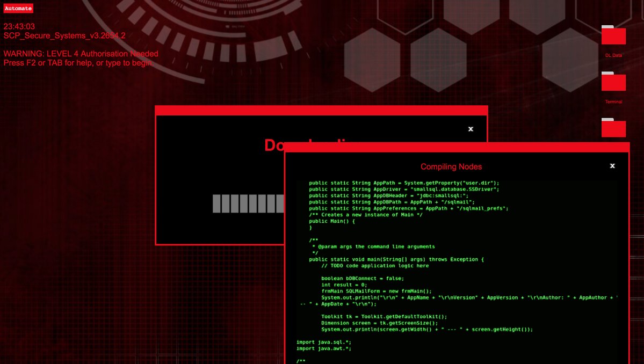Click the public static void main line
644x364 pixels.
tap(396, 259)
